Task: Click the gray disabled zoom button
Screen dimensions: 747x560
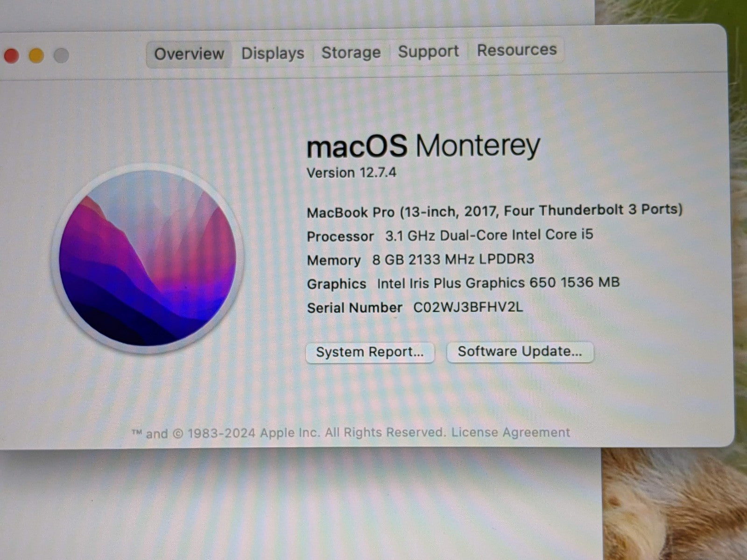Action: point(61,55)
